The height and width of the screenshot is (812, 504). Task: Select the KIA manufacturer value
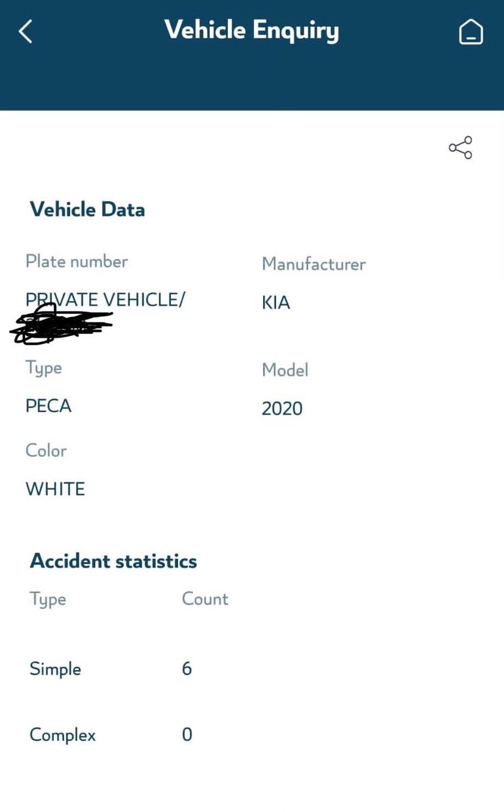pos(276,303)
